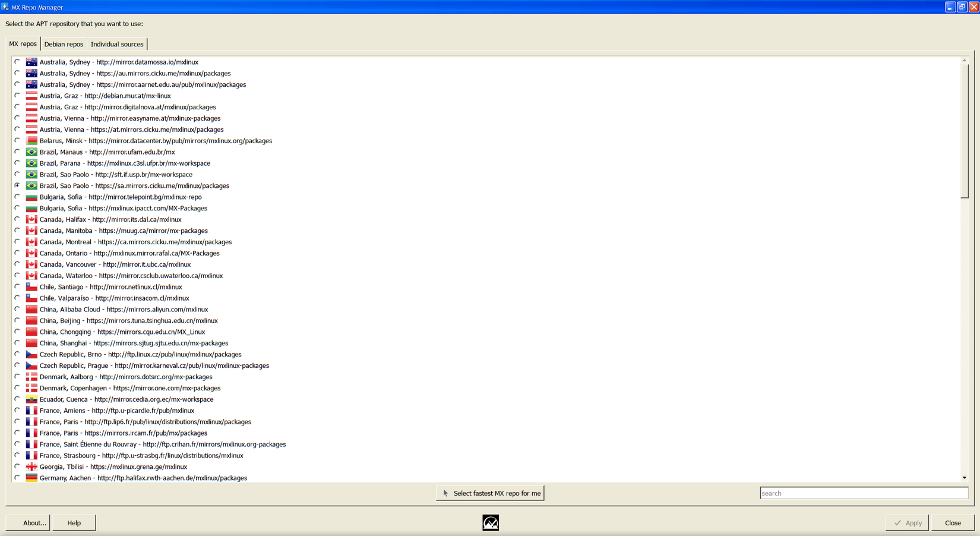Click the Czech Republic flag beside the Brno mirror

pyautogui.click(x=31, y=354)
